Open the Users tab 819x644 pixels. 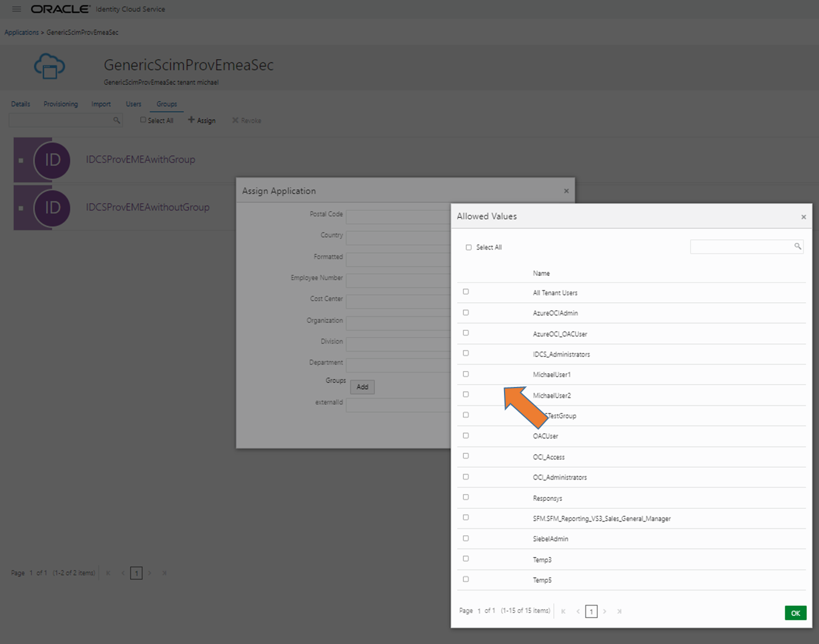(x=133, y=104)
